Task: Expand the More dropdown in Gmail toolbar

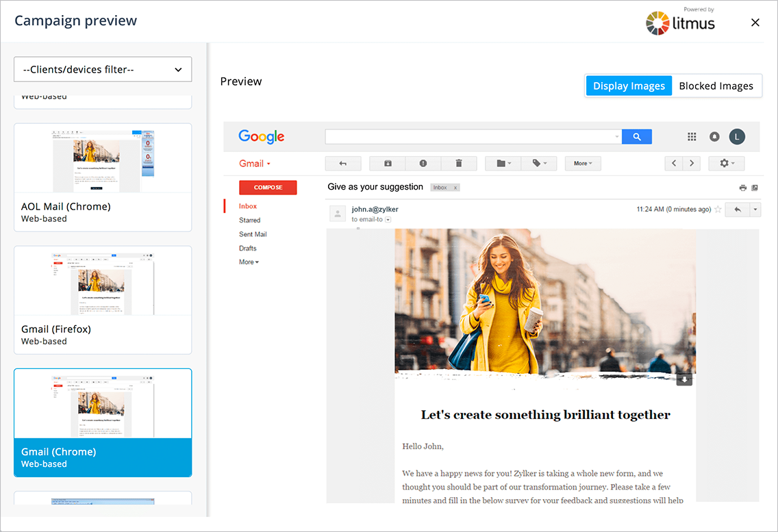Action: click(x=583, y=164)
